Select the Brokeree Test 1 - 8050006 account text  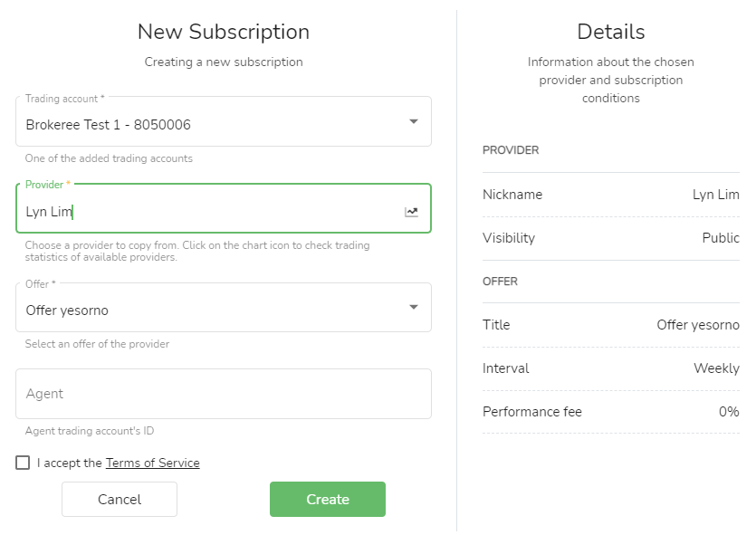coord(108,125)
